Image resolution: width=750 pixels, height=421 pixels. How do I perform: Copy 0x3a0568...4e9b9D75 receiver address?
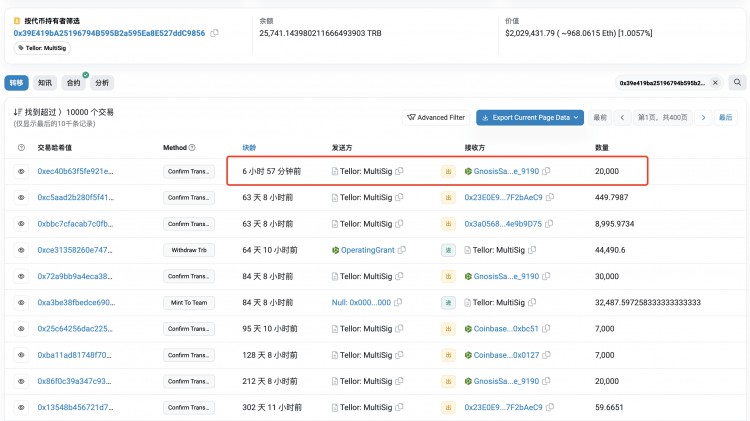click(549, 223)
